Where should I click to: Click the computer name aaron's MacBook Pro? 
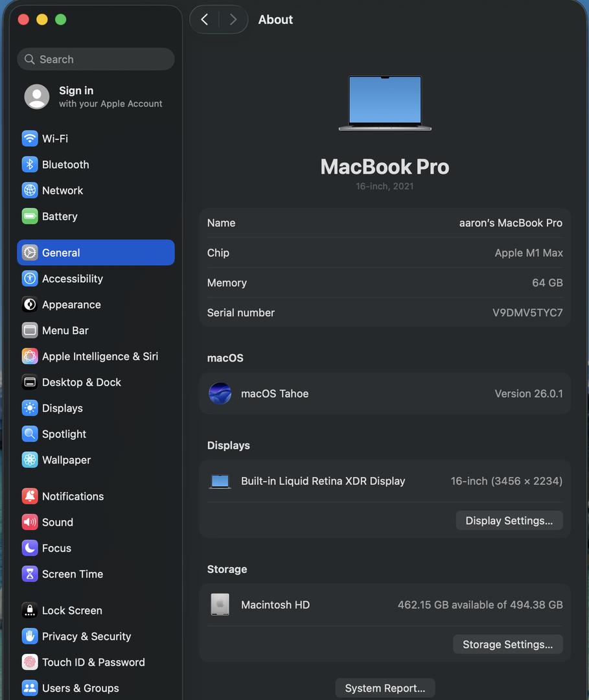510,223
